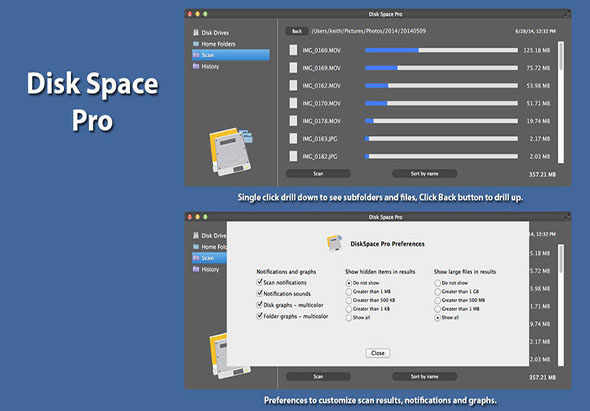Select Scan item in bottom window sidebar
The width and height of the screenshot is (590, 411).
[209, 258]
